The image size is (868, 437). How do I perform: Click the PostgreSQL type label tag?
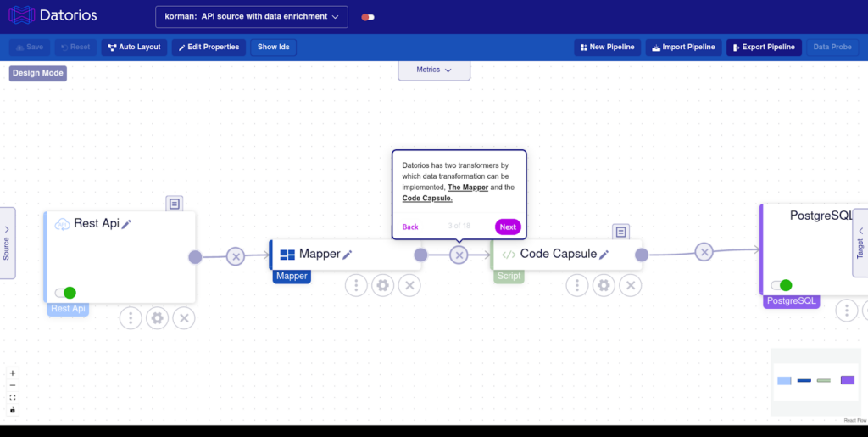click(x=791, y=301)
